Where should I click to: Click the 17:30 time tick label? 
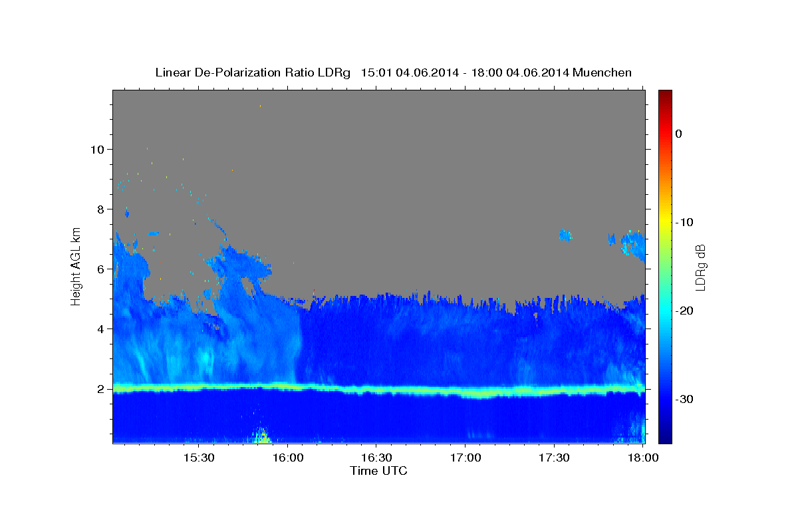(554, 458)
